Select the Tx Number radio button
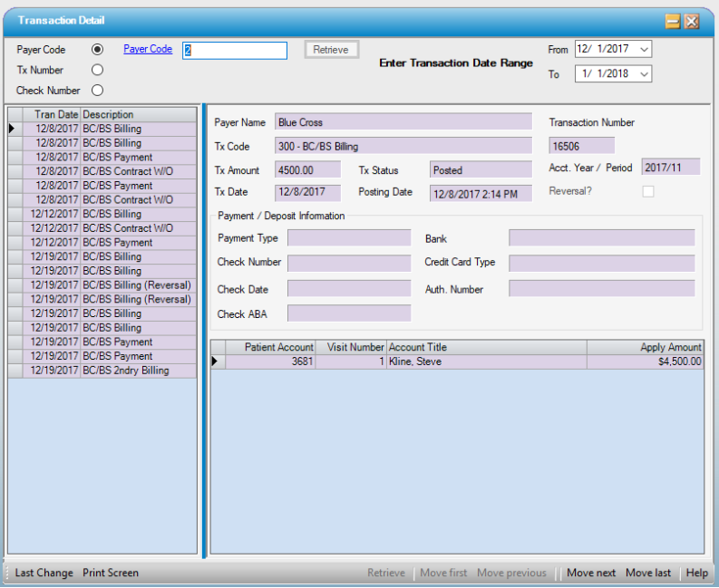 click(x=98, y=70)
